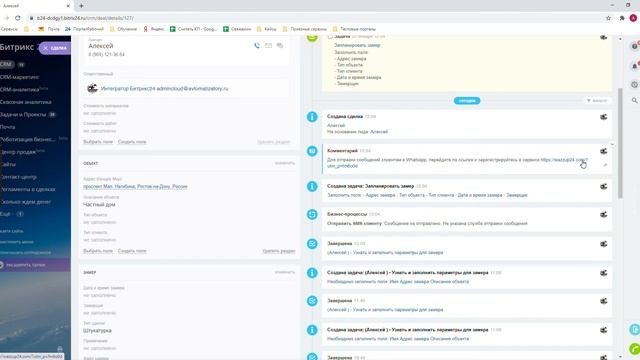Open author avatar on Создана сделка entry
The width and height of the screenshot is (640, 360).
pyautogui.click(x=603, y=117)
